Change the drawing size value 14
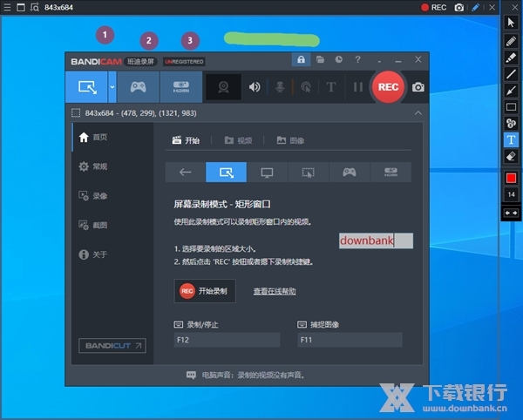 tap(511, 194)
